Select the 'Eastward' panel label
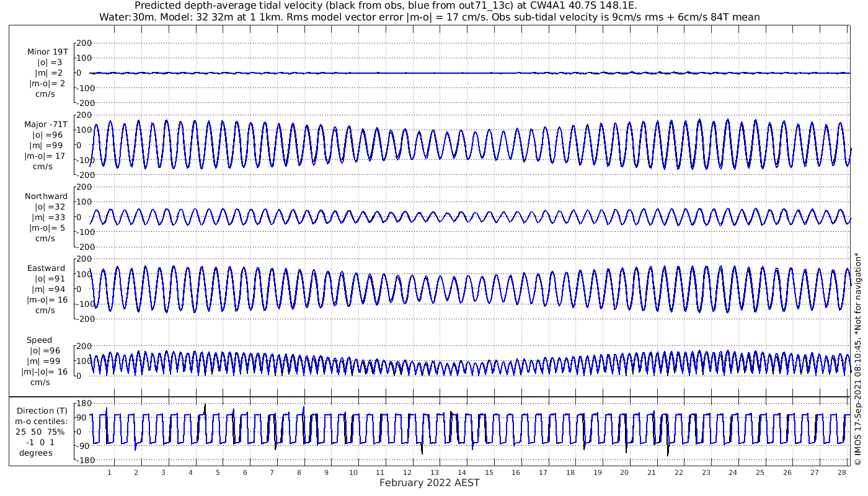Image resolution: width=868 pixels, height=496 pixels. click(x=46, y=268)
